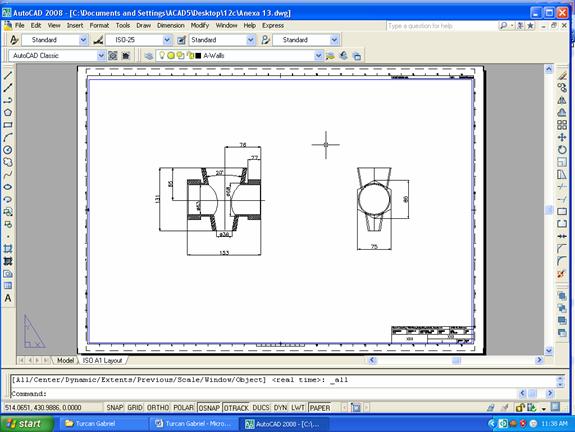Open the Dimension Style manager icon
This screenshot has height=432, width=575.
(x=98, y=40)
